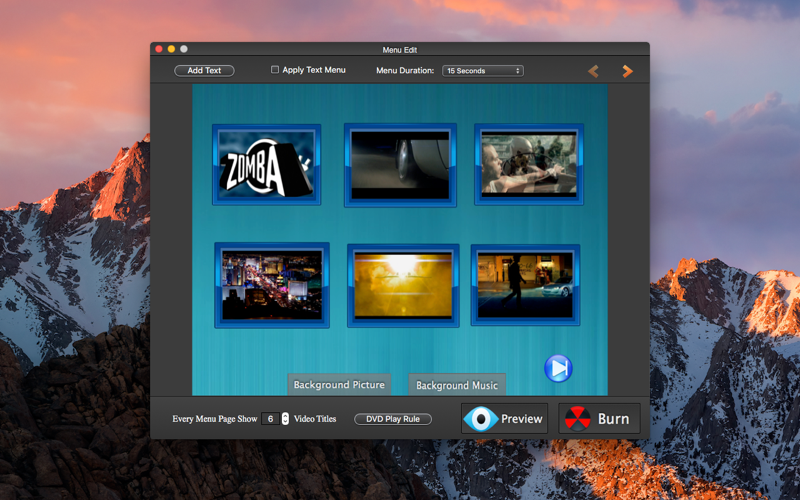Viewport: 800px width, 500px height.
Task: Click the blue next-page play button
Action: [558, 368]
